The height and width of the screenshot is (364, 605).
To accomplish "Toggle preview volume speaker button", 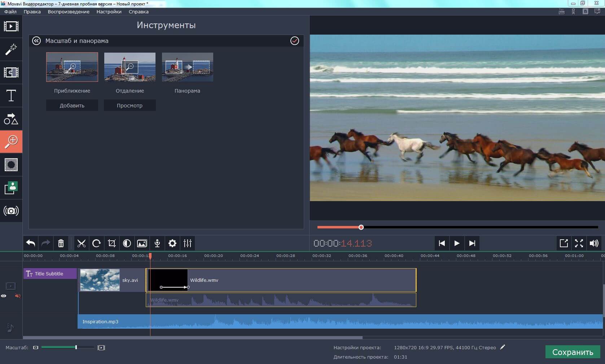I will click(594, 243).
